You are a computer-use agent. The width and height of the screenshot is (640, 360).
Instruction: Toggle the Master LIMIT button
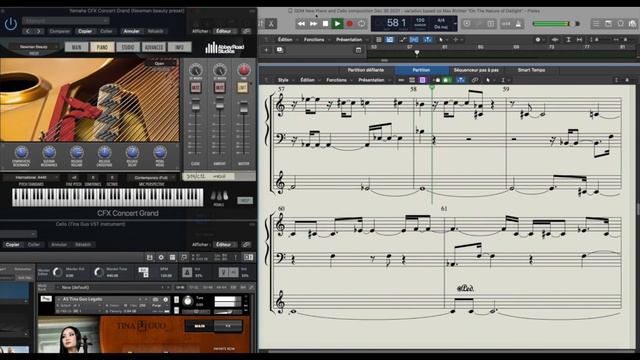pos(243,87)
